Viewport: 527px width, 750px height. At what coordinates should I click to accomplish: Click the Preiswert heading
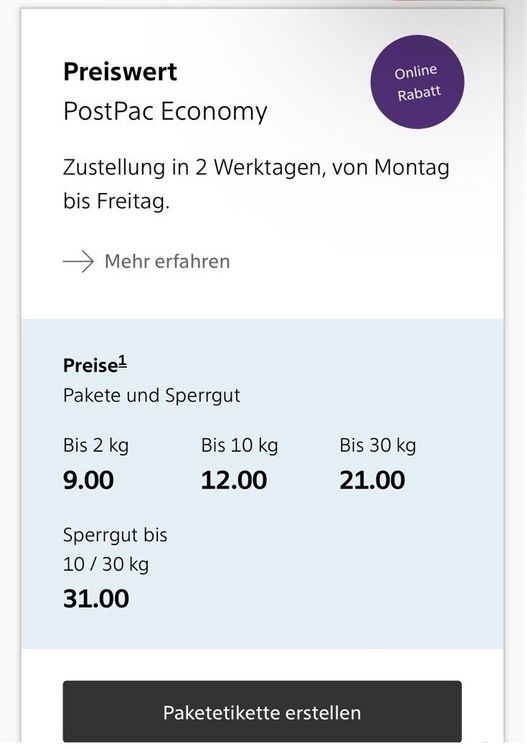[x=120, y=72]
